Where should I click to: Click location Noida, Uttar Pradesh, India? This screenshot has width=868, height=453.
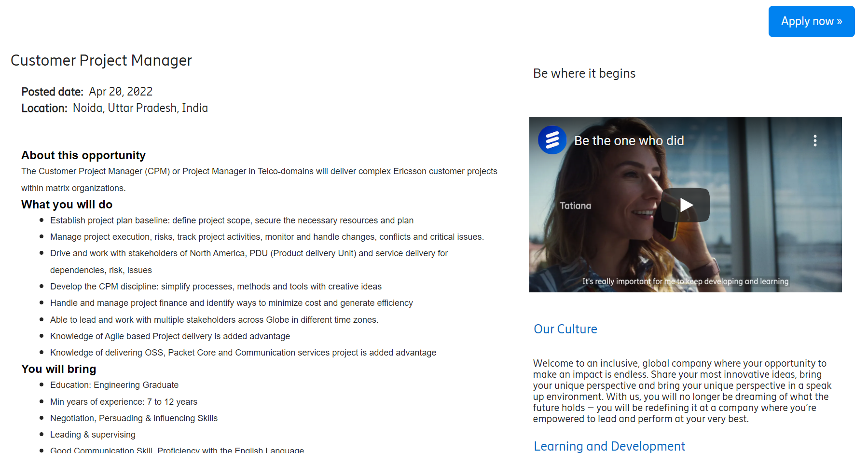click(140, 108)
